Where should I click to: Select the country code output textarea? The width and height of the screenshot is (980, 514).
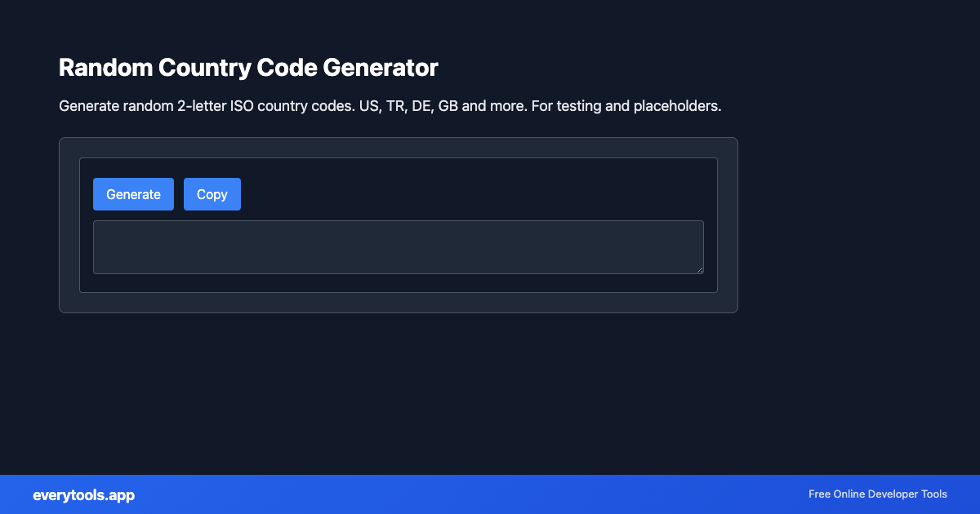point(399,246)
